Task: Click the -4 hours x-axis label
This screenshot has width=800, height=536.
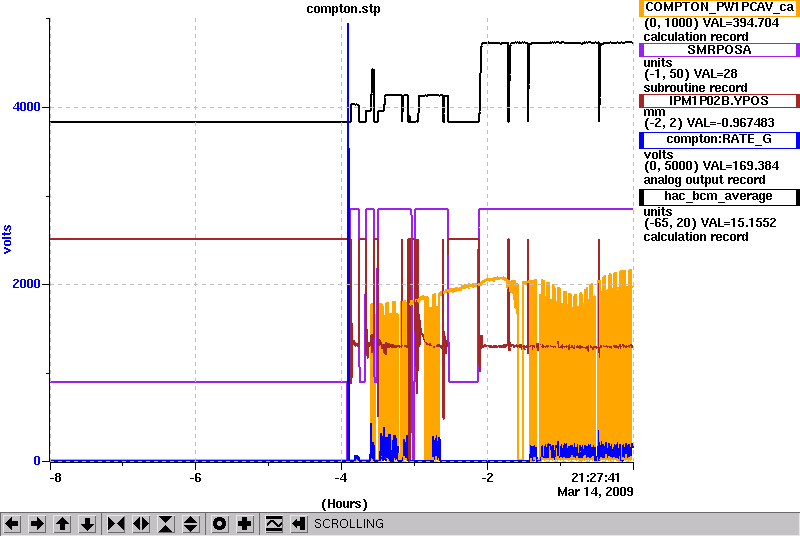Action: (341, 478)
